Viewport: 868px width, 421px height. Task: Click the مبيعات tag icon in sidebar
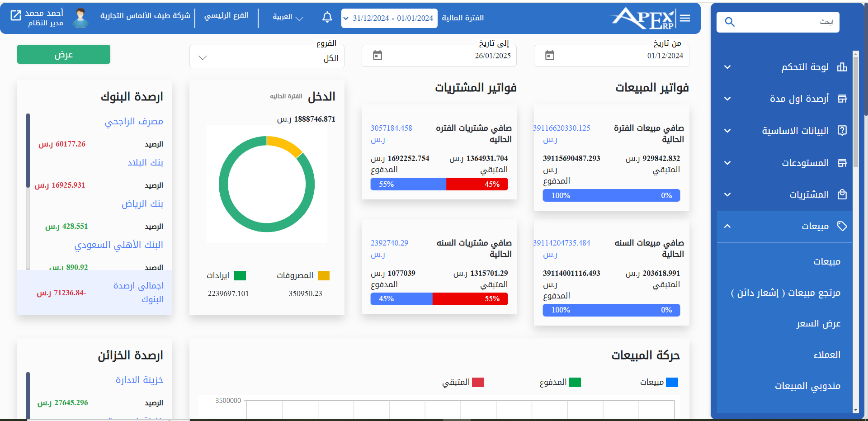[x=843, y=226]
